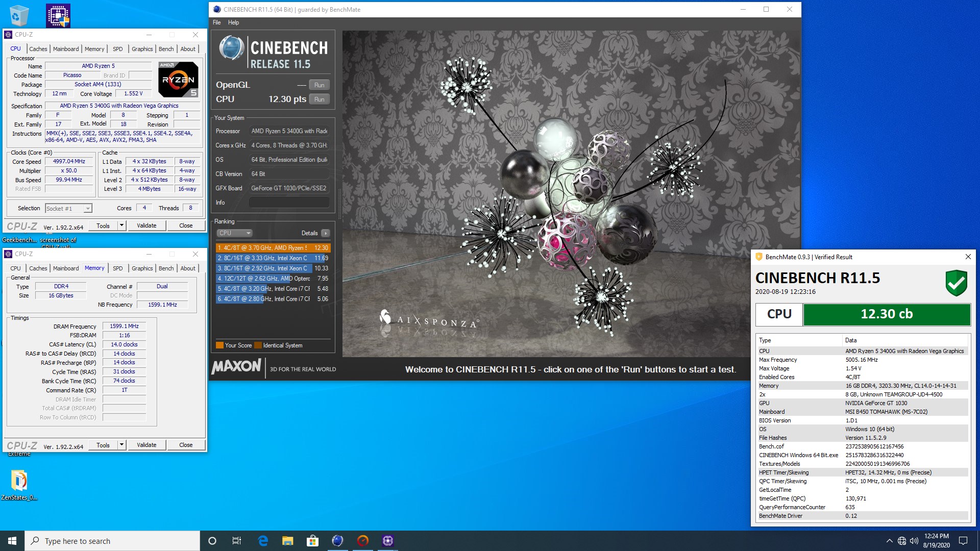Image resolution: width=980 pixels, height=551 pixels.
Task: Run the CPU benchmark in Cinebench
Action: (319, 99)
